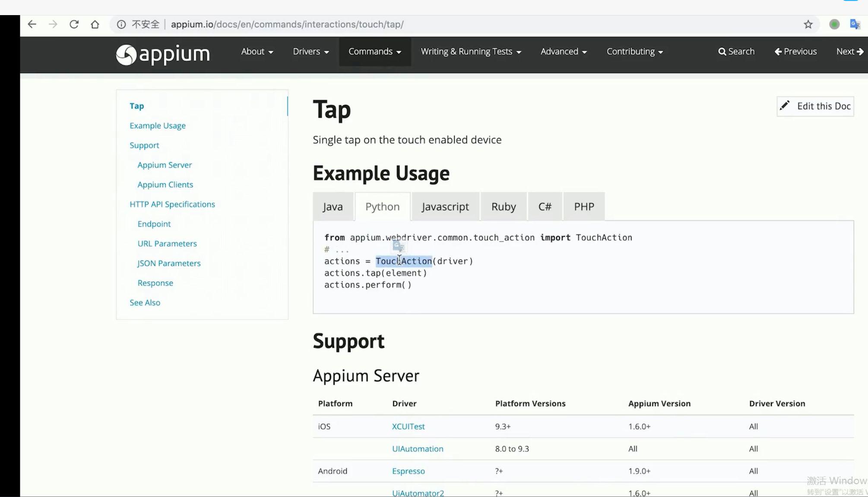868x497 pixels.
Task: Click the Appium logo
Action: click(x=163, y=55)
